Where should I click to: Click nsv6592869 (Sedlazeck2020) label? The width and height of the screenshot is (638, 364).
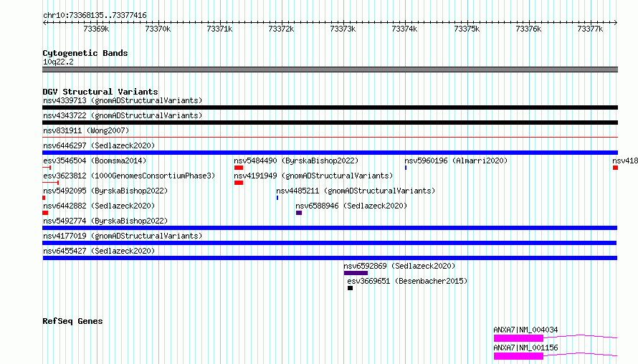399,266
